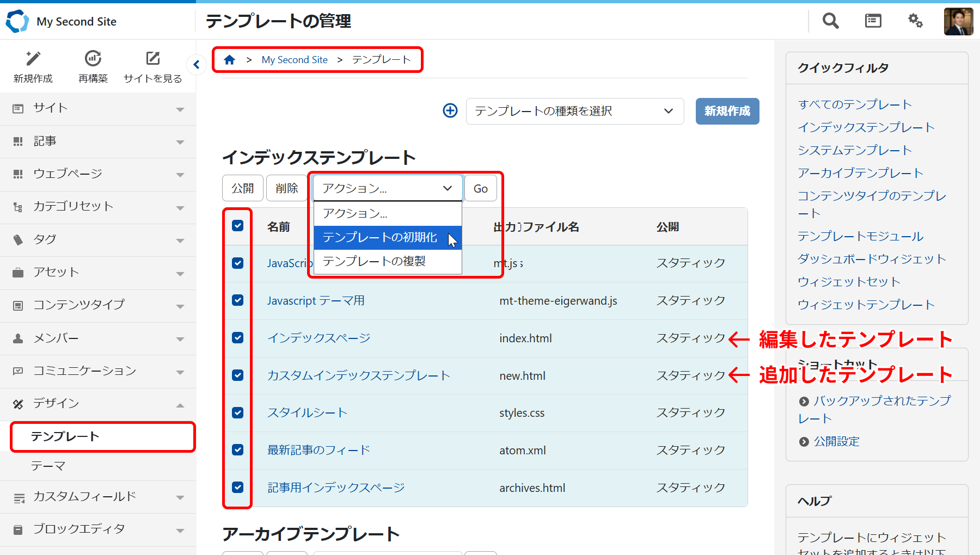
Task: Click the plus icon beside template type
Action: coord(450,111)
